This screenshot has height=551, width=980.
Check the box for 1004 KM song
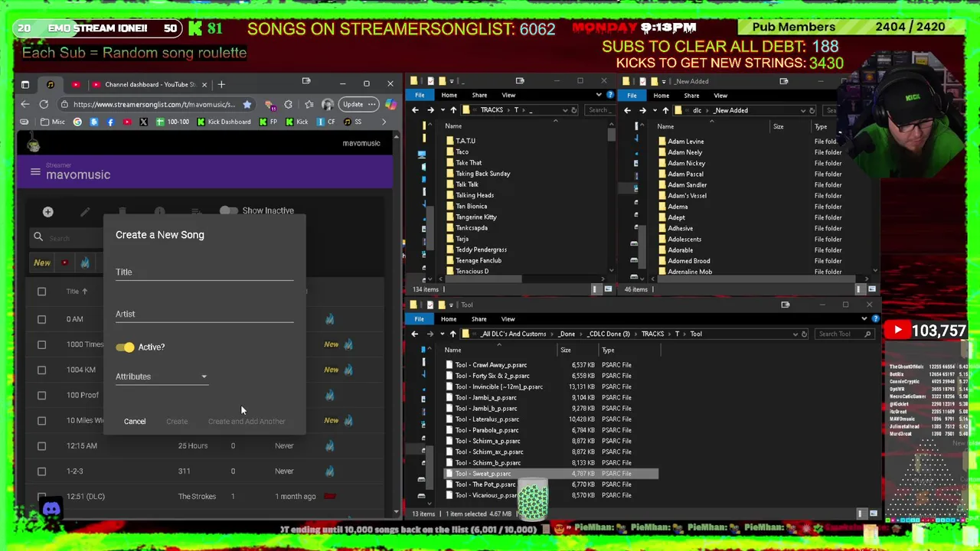click(41, 370)
